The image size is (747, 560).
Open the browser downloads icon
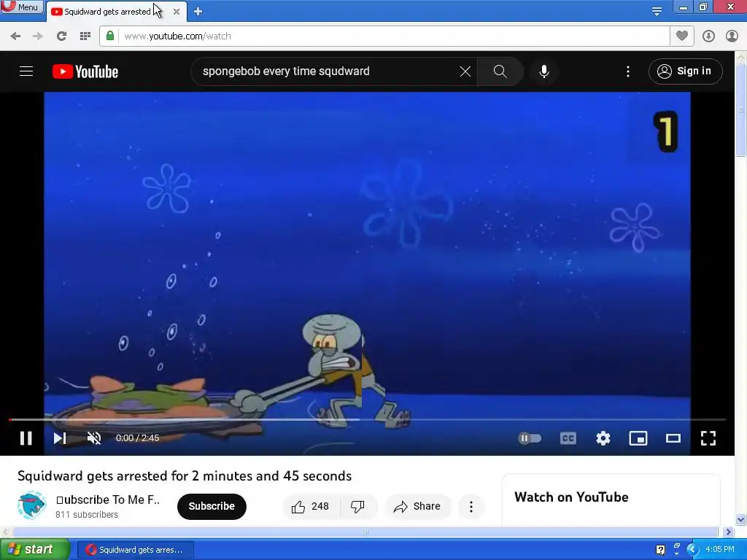click(x=708, y=36)
